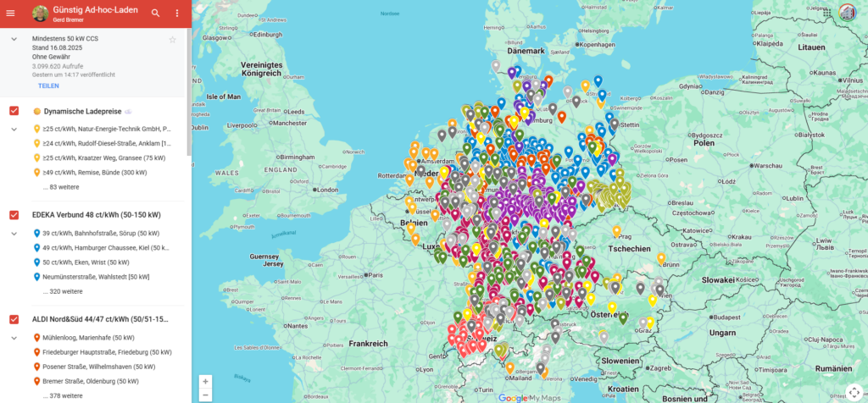Uncheck the ALDI Nord&Süd layer

14,319
